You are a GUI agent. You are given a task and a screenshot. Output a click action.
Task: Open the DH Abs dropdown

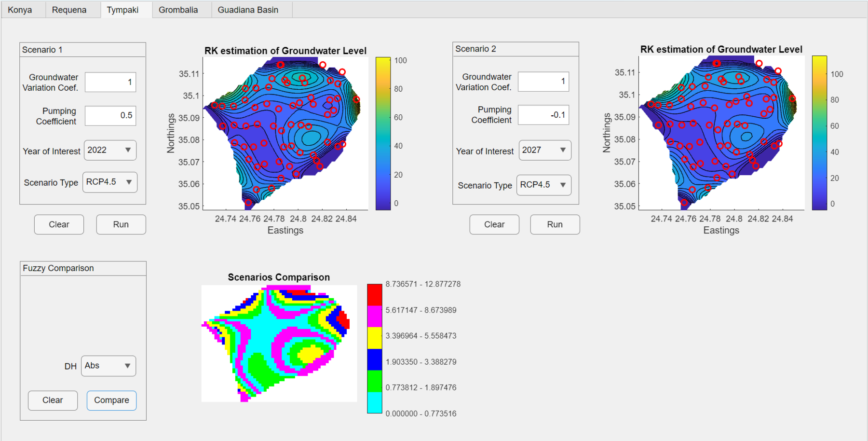coord(108,366)
